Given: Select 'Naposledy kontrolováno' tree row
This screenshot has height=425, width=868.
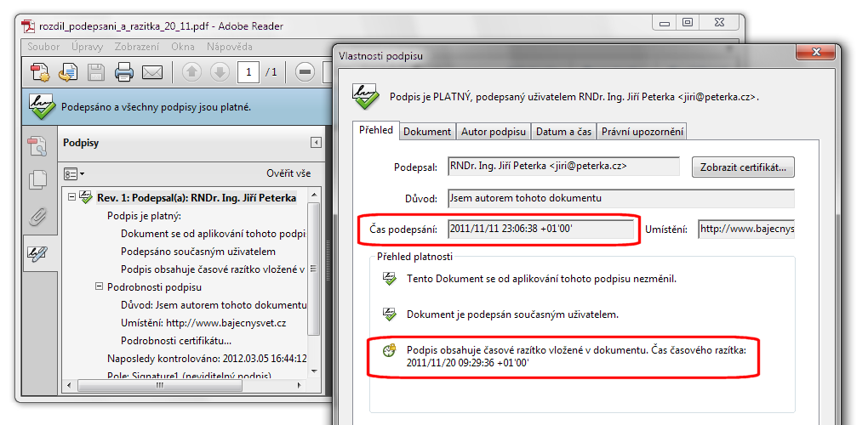Looking at the screenshot, I should pos(207,358).
